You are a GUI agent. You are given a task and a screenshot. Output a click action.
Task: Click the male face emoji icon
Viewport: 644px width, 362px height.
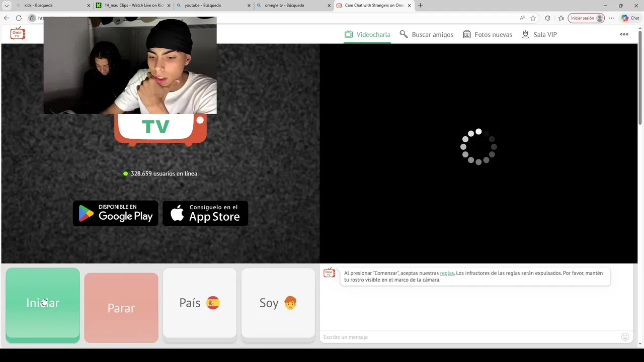click(x=290, y=303)
